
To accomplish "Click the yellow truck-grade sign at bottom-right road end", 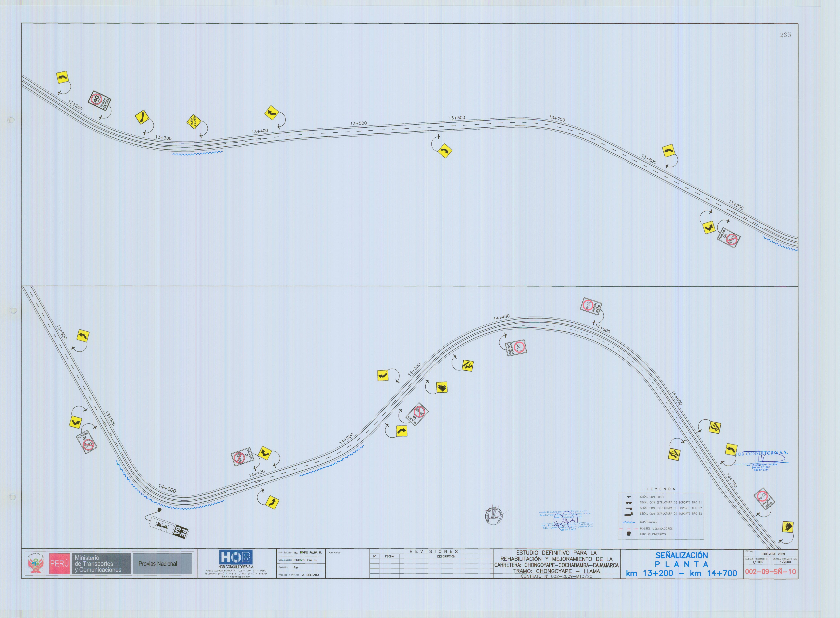I will (788, 527).
